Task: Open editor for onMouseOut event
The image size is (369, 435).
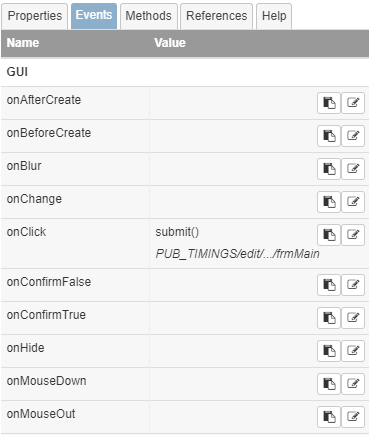Action: [x=353, y=417]
